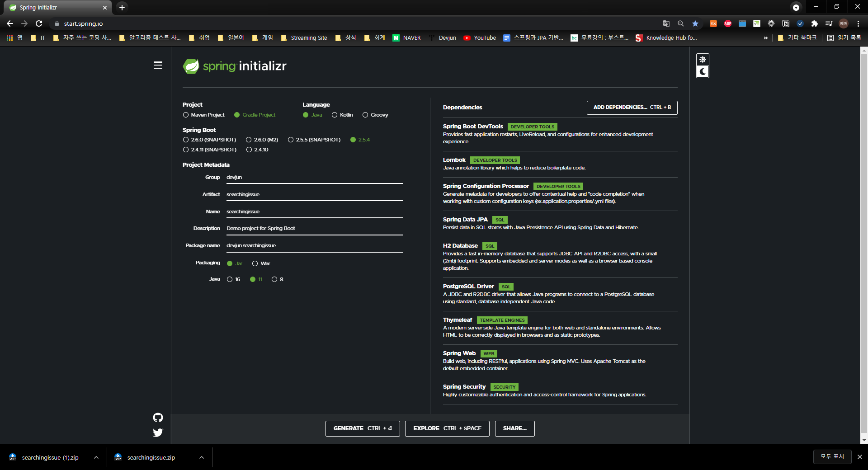Open the Devjun bookmark
This screenshot has height=470, width=868.
coord(442,38)
